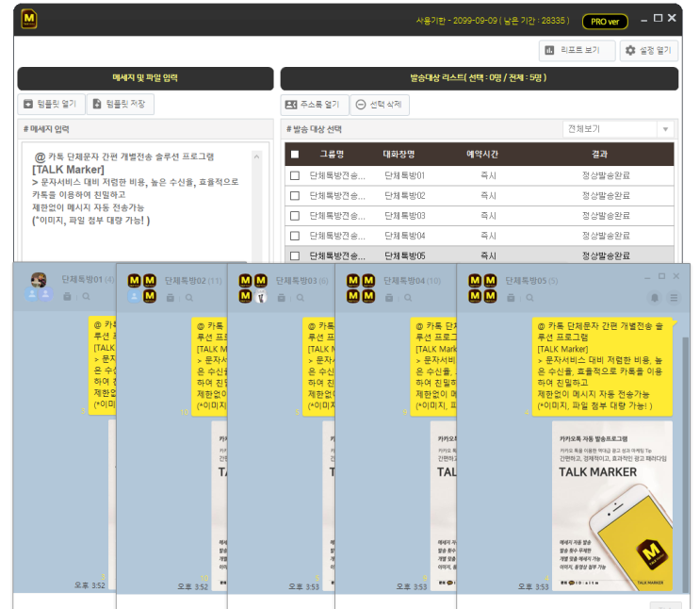Click the message box scrollbar up arrow
Image resolution: width=700 pixels, height=609 pixels.
[256, 156]
